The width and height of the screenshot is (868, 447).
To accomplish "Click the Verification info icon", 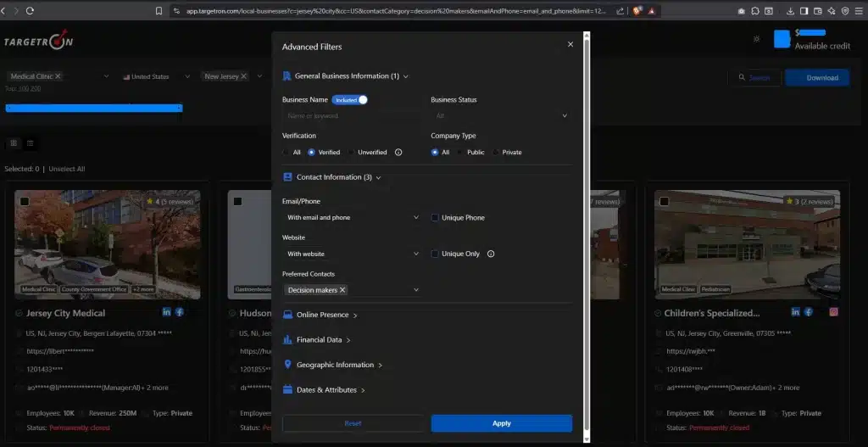I will coord(398,153).
